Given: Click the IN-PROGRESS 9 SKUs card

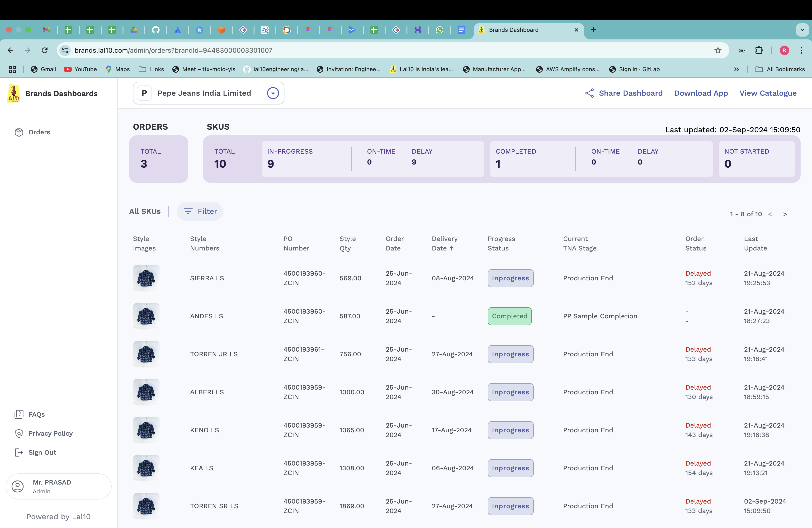Looking at the screenshot, I should point(373,159).
